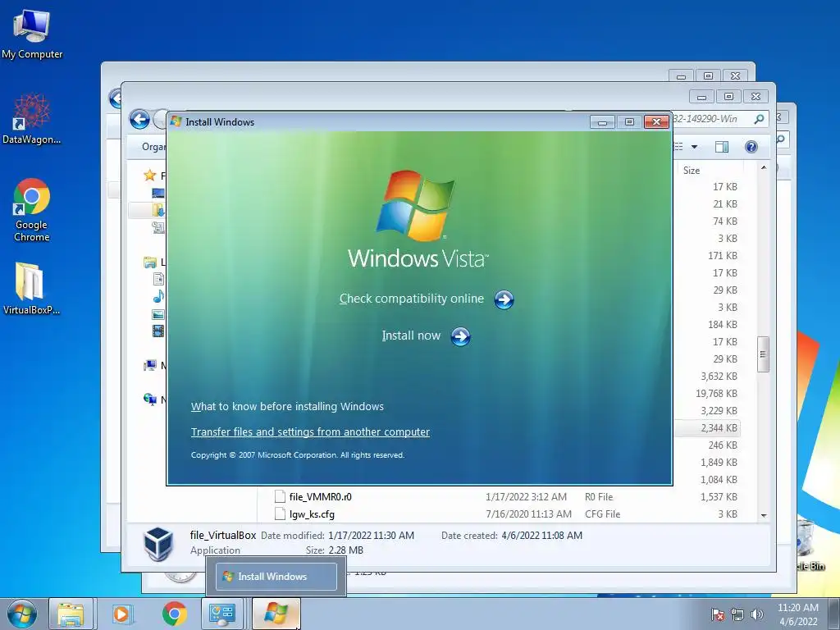The width and height of the screenshot is (840, 630).
Task: Open the Windows Start menu
Action: point(21,614)
